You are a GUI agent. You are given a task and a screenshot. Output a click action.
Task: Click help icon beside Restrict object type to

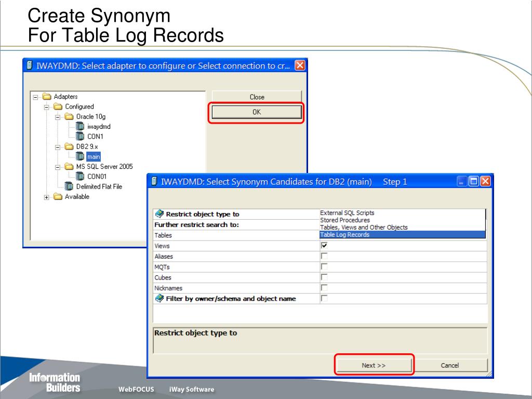[159, 214]
